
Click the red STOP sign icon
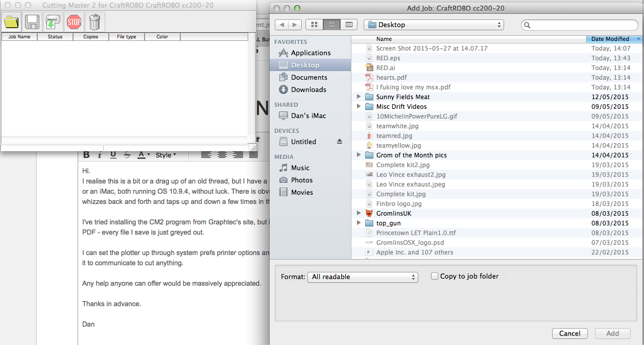[x=74, y=22]
